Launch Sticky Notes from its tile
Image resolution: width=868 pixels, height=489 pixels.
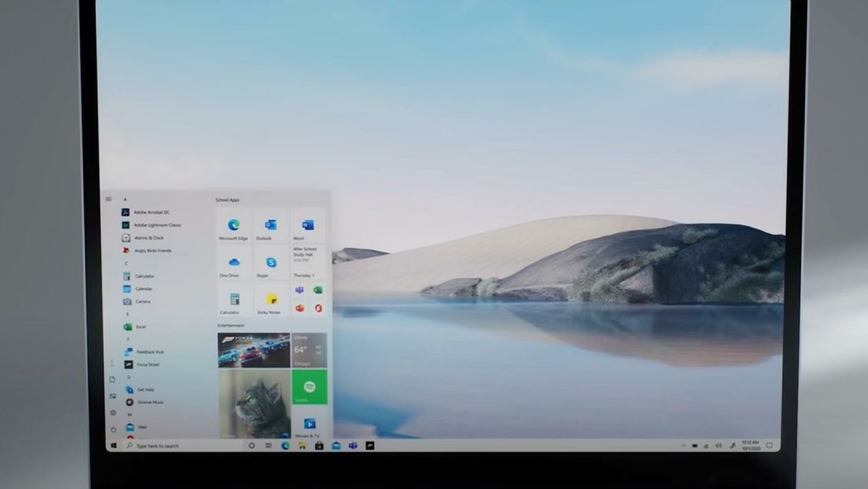point(271,301)
